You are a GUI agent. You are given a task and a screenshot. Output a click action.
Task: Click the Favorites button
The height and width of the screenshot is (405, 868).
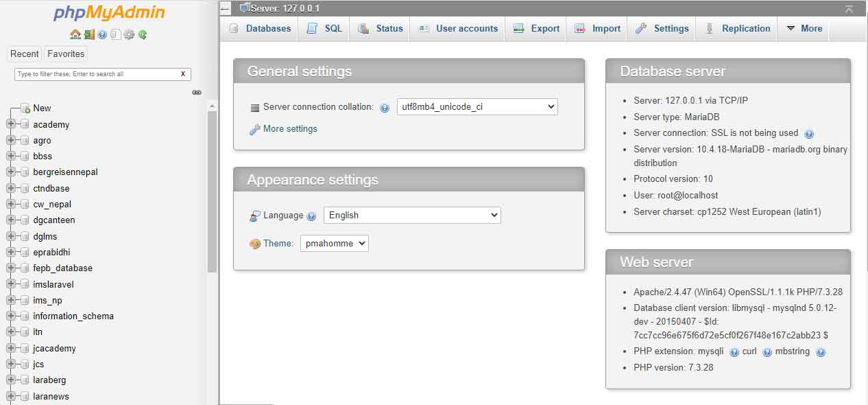(x=66, y=54)
